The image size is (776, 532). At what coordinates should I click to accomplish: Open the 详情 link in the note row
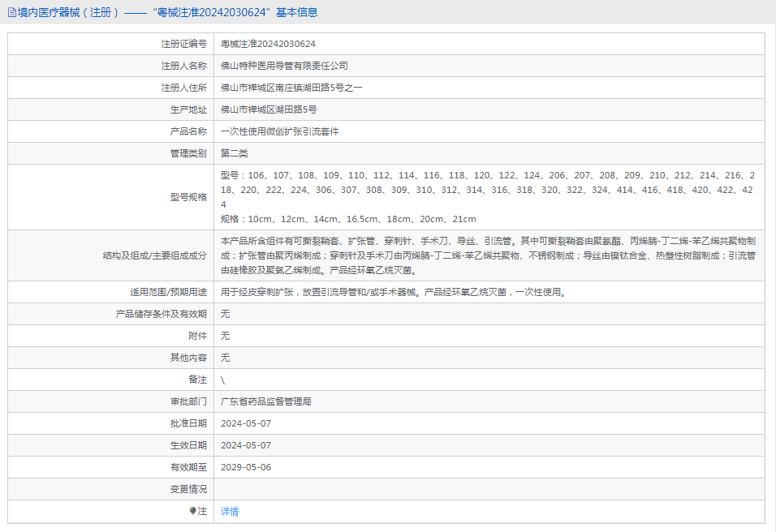[x=230, y=512]
